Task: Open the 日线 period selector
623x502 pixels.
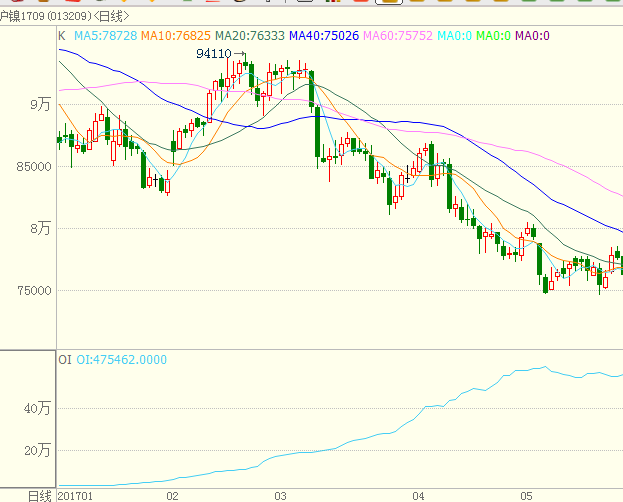Action: point(39,495)
